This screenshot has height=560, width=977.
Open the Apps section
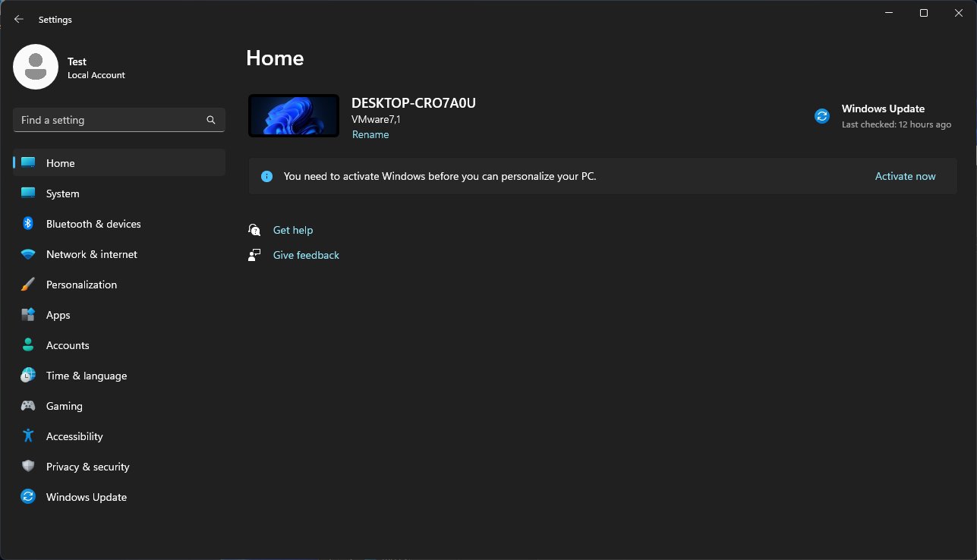pyautogui.click(x=119, y=315)
